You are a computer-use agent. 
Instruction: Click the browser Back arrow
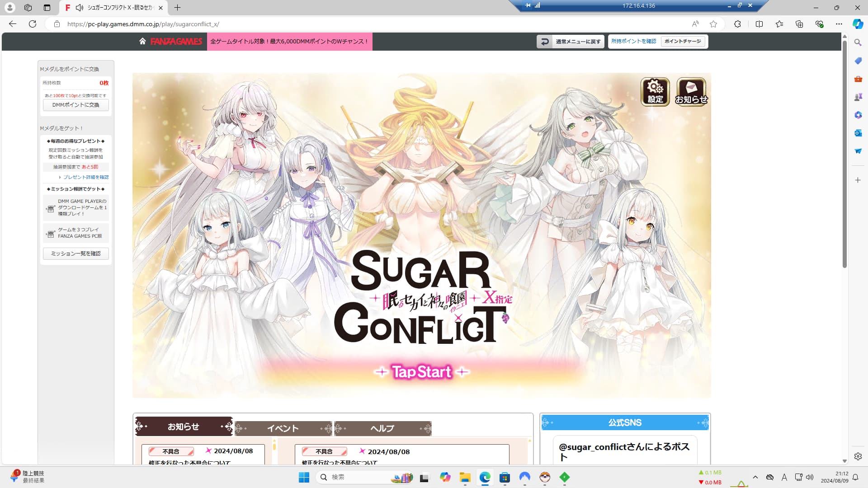13,24
